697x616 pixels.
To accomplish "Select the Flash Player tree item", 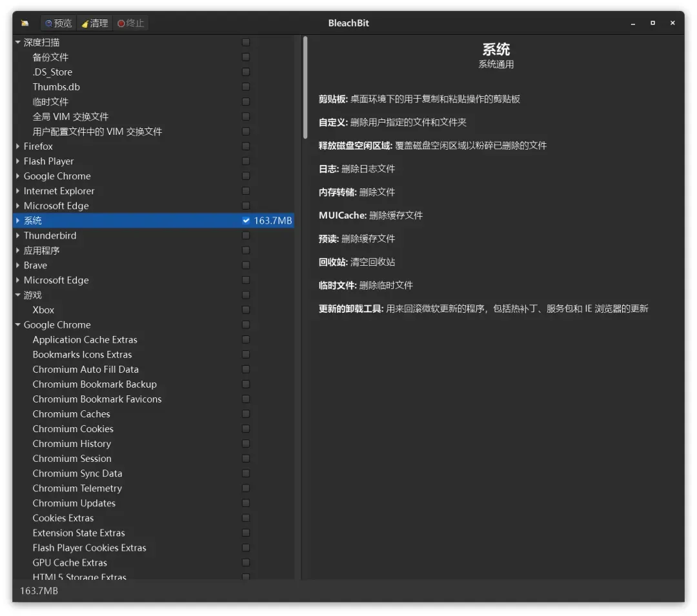I will pos(48,161).
